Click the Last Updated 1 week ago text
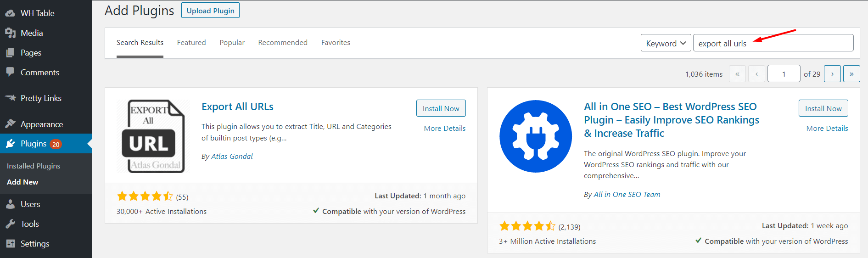868x258 pixels. pos(805,225)
